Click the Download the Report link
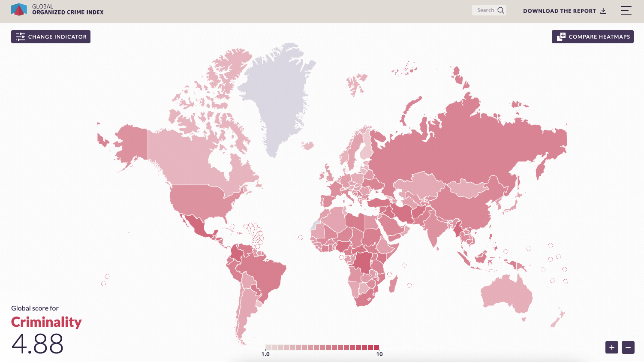Image resolution: width=644 pixels, height=362 pixels. pos(560,11)
